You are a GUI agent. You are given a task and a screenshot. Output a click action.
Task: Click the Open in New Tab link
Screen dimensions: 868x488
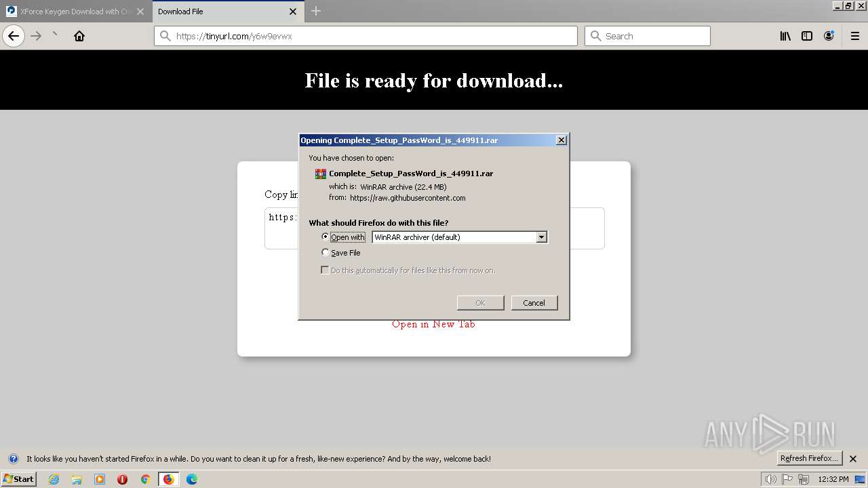coord(433,324)
